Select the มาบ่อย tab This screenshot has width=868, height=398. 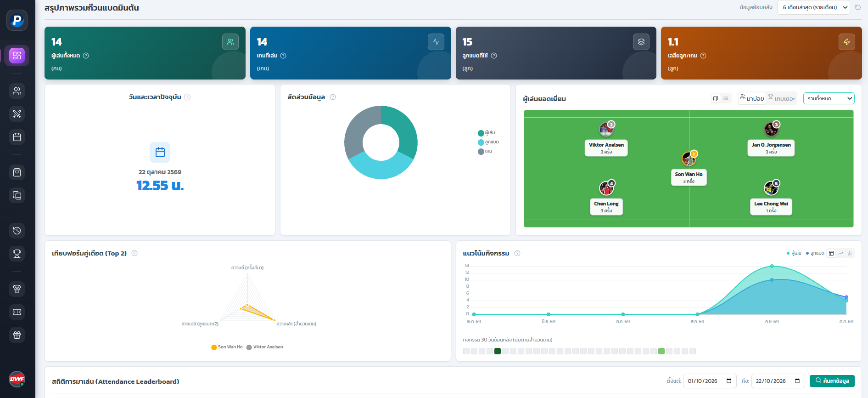click(752, 98)
